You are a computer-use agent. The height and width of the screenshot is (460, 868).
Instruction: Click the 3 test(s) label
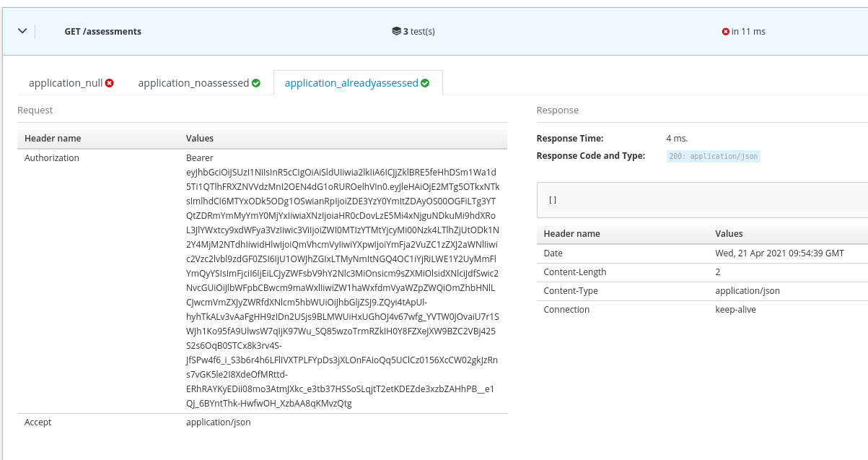coord(419,32)
